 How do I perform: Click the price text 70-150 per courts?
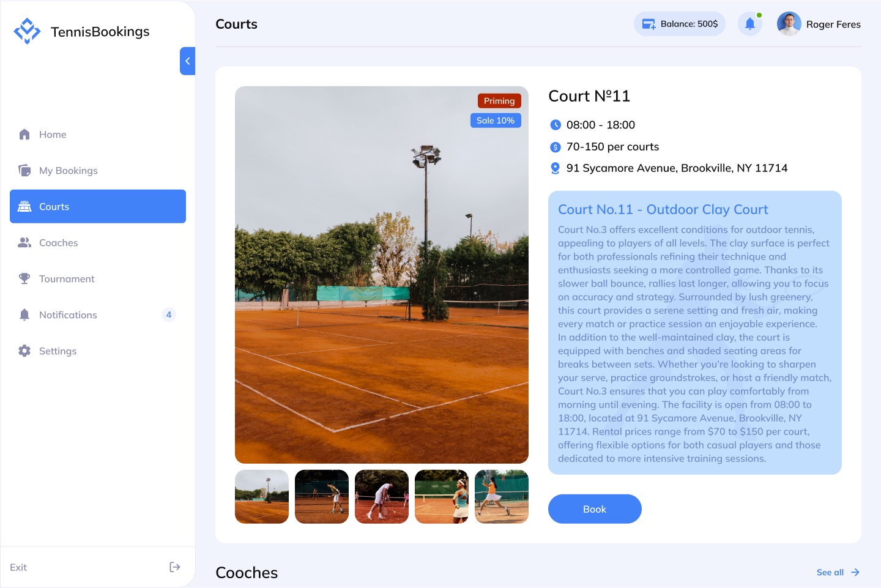tap(612, 147)
